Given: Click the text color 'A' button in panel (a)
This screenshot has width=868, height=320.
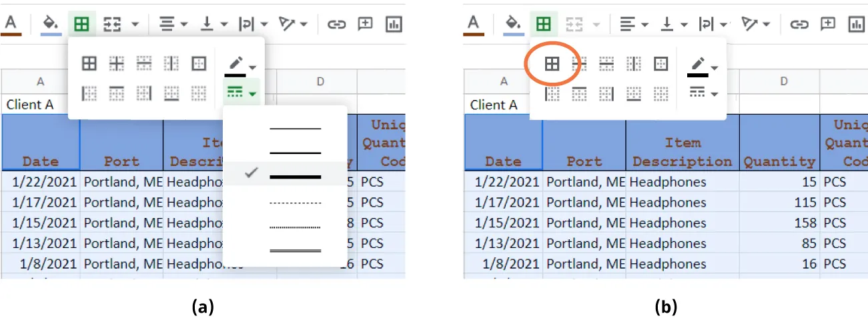Looking at the screenshot, I should pos(11,24).
